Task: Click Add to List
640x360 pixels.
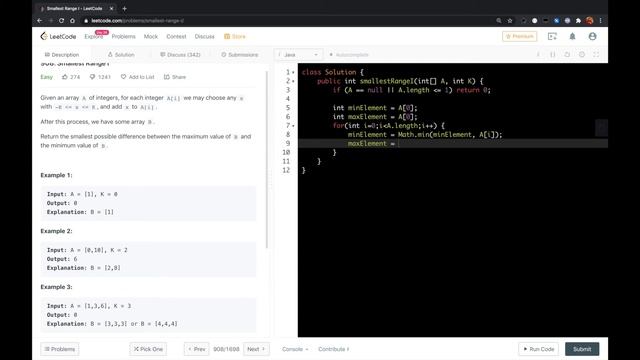Action: (x=138, y=77)
